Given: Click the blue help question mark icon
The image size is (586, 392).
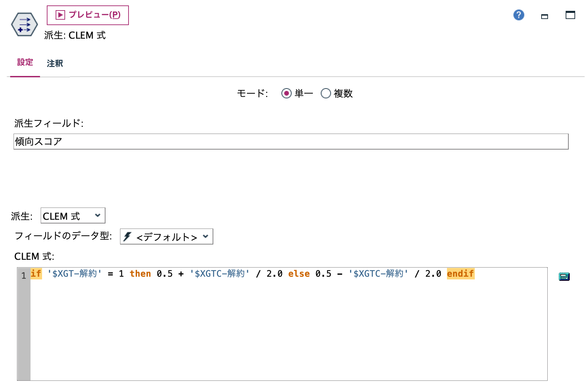Looking at the screenshot, I should tap(519, 15).
